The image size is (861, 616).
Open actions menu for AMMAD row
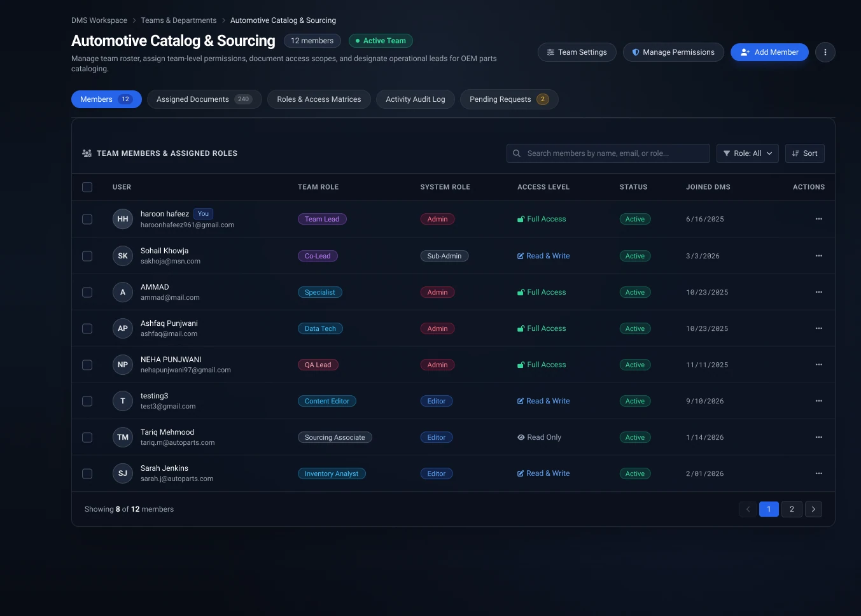[x=819, y=292]
